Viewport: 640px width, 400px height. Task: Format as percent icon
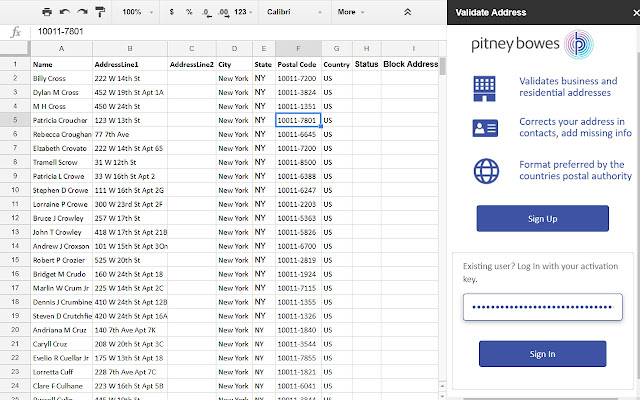(189, 12)
